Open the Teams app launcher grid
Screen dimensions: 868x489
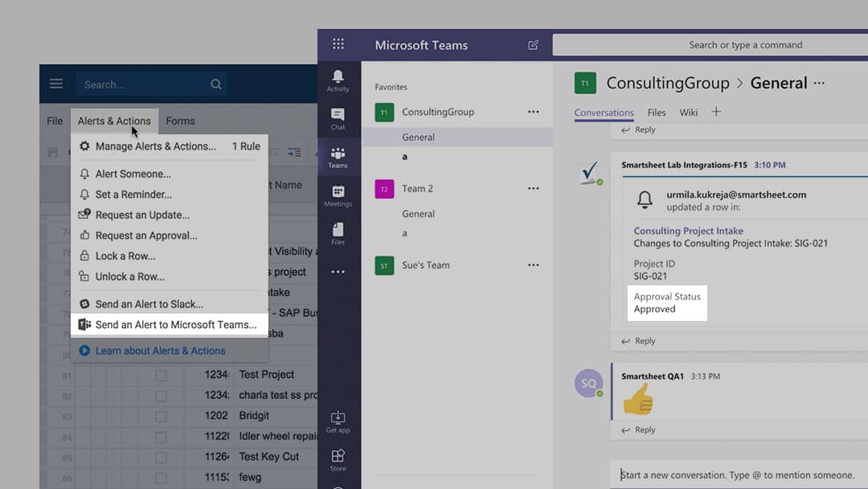(x=338, y=44)
